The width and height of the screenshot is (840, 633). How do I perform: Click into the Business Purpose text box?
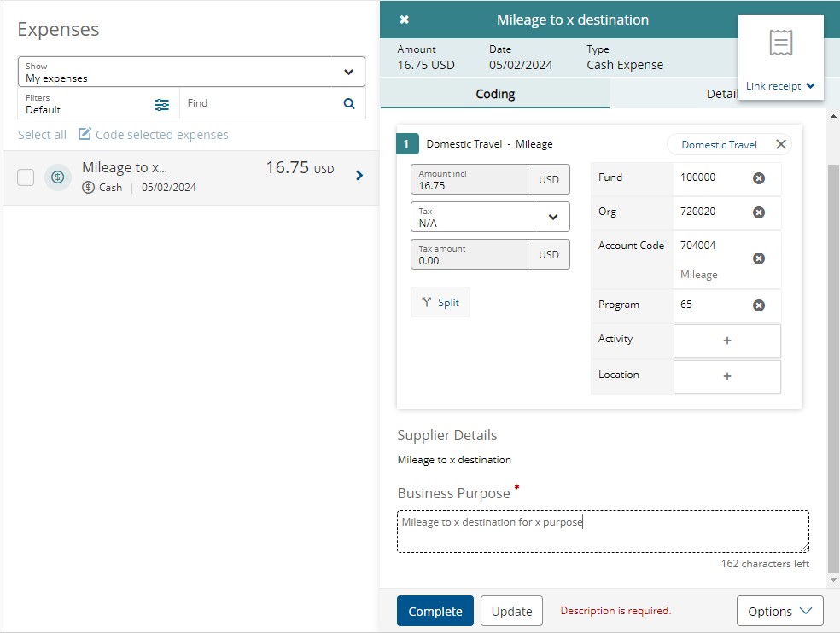pyautogui.click(x=602, y=531)
